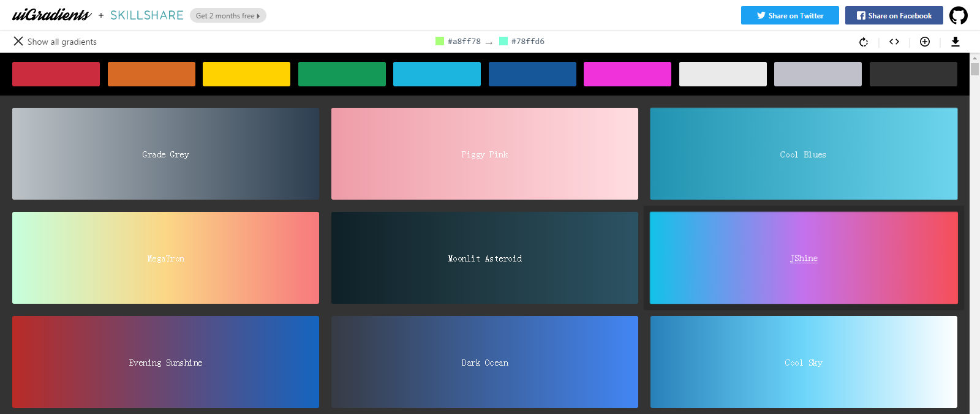Open the Skillshare link

click(147, 15)
